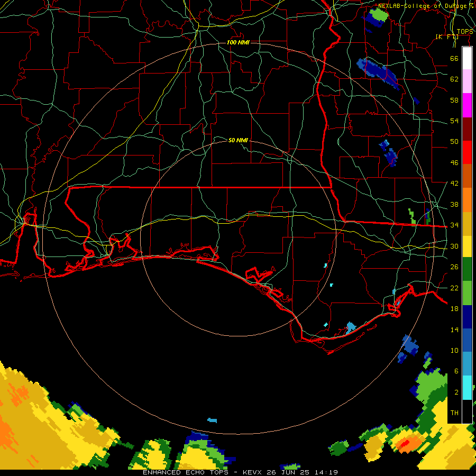Click legend value "30"

(x=454, y=246)
